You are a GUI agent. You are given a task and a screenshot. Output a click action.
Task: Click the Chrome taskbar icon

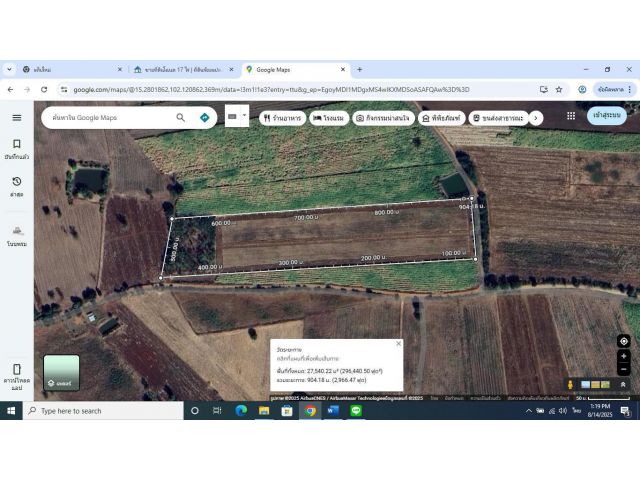pos(310,411)
